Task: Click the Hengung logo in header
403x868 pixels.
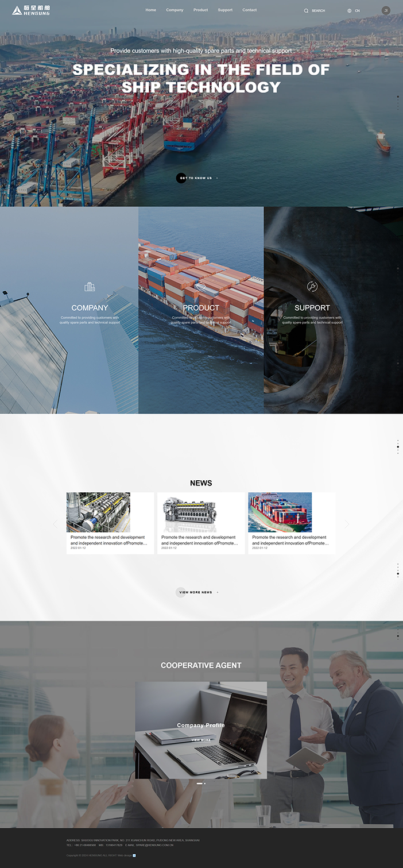Action: [x=31, y=10]
